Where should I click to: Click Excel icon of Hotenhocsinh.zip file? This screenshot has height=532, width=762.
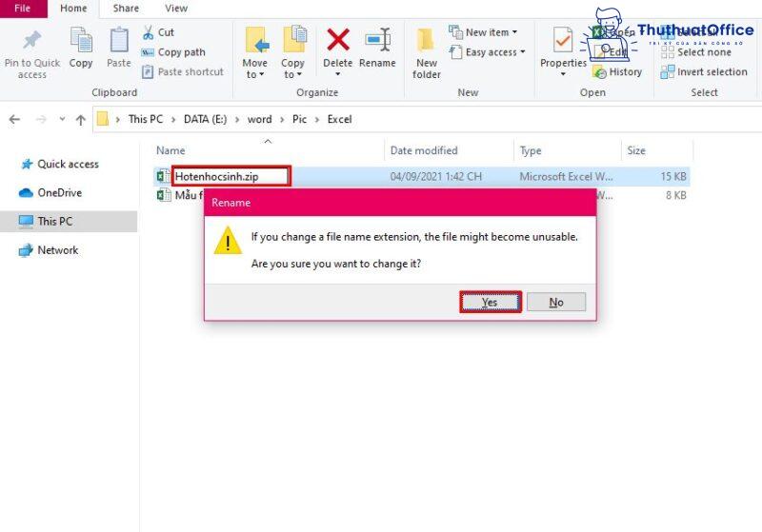[x=163, y=176]
